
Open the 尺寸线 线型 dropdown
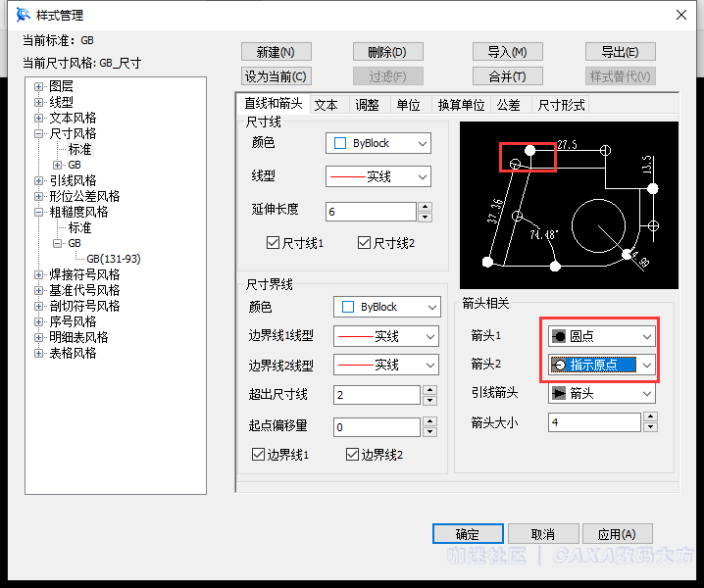(x=378, y=176)
